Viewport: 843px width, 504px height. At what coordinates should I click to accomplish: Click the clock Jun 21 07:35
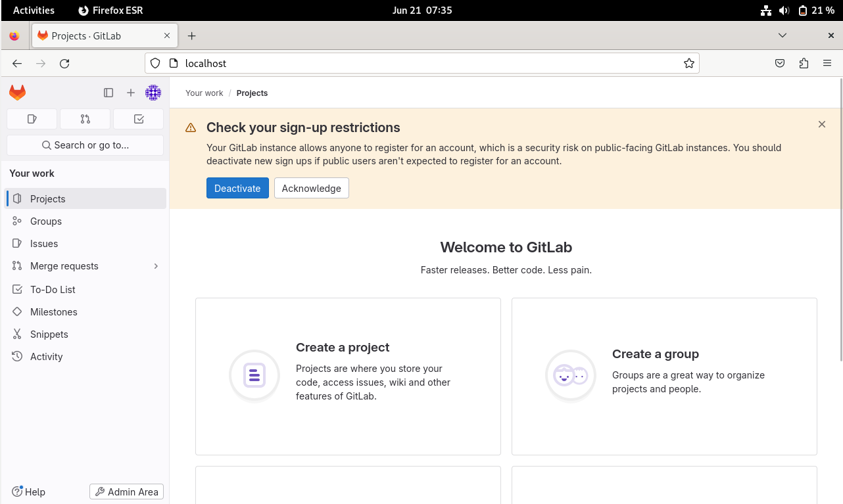point(422,10)
